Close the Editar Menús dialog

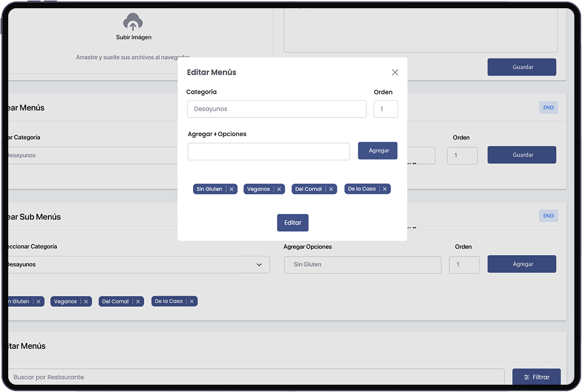pyautogui.click(x=395, y=72)
